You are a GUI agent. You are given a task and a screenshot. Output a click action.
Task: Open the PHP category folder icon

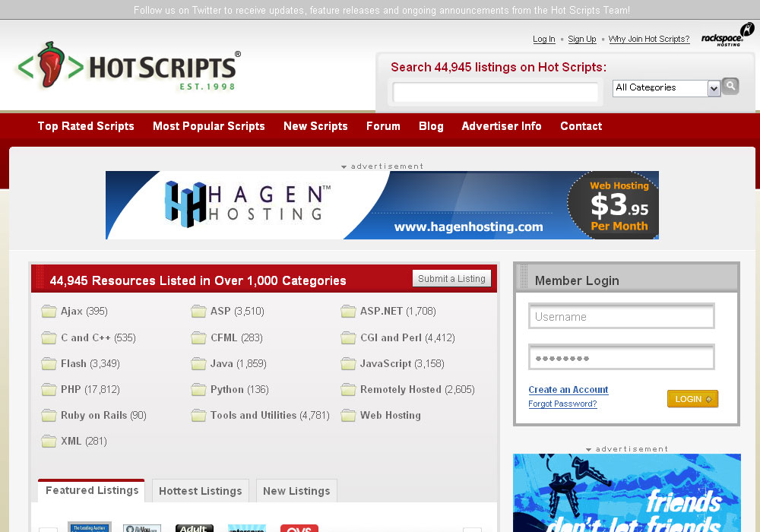click(x=49, y=390)
